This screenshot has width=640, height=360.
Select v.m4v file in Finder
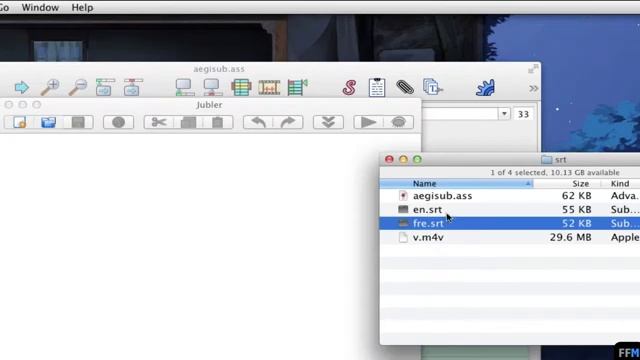point(428,238)
